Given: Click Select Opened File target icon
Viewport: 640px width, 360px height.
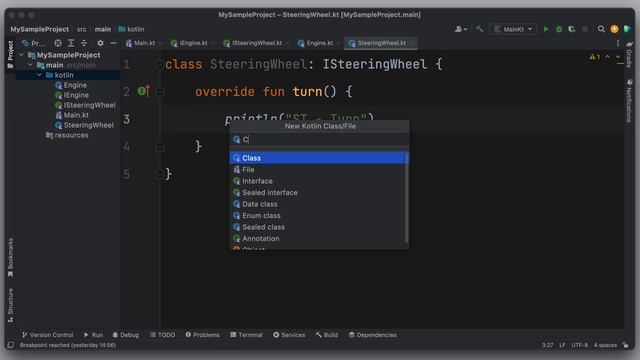Looking at the screenshot, I should tap(58, 43).
